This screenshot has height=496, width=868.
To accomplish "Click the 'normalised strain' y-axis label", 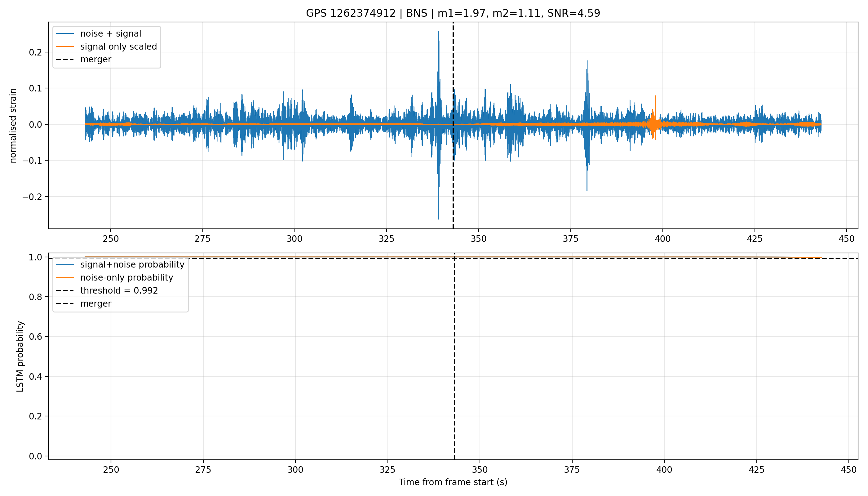I will 13,126.
